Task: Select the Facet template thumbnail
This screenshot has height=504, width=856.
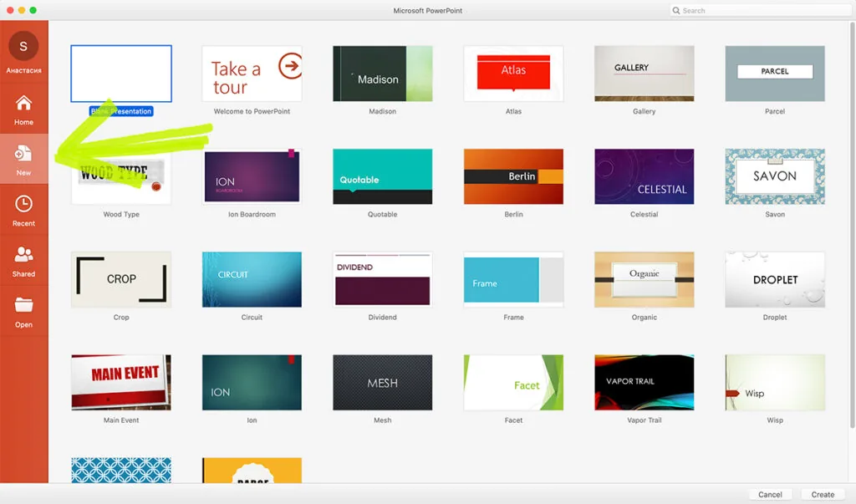Action: pos(513,382)
